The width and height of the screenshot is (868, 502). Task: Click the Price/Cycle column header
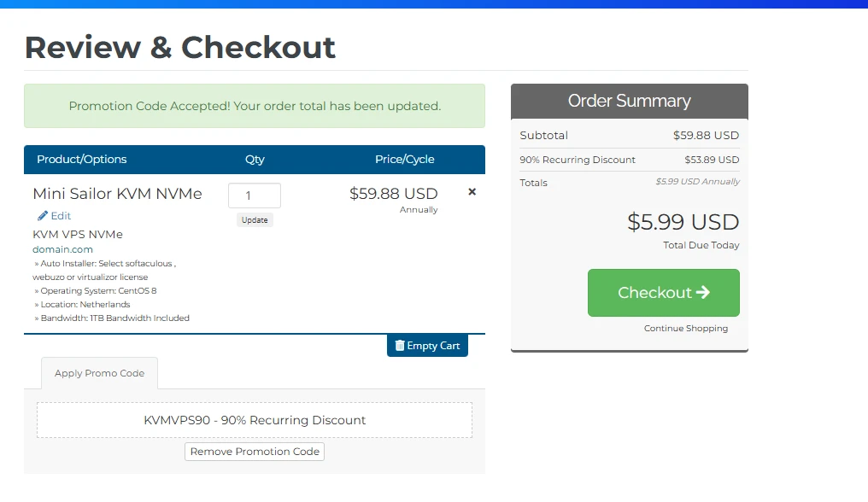[x=404, y=160]
